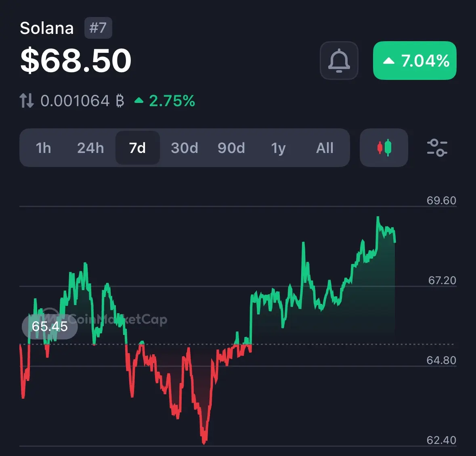This screenshot has width=476, height=456.
Task: Tap the 0.001064 BTC value
Action: click(82, 101)
